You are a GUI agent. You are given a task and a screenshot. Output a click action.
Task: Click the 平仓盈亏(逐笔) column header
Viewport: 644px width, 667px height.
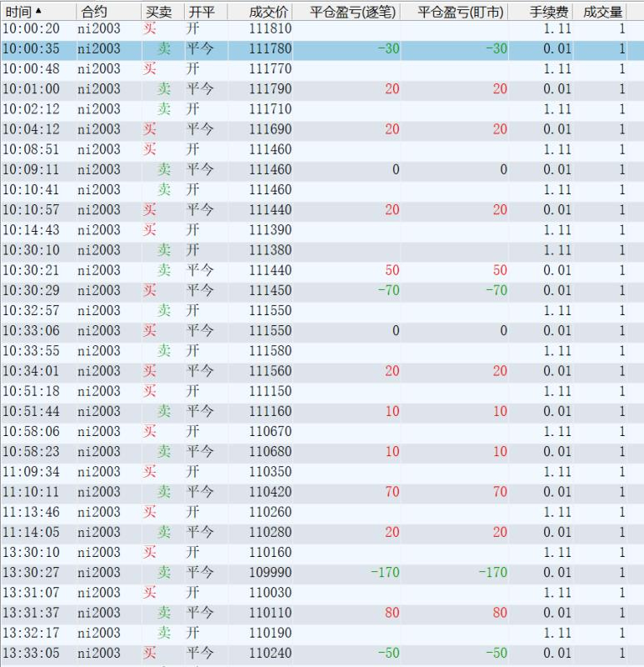coord(347,12)
